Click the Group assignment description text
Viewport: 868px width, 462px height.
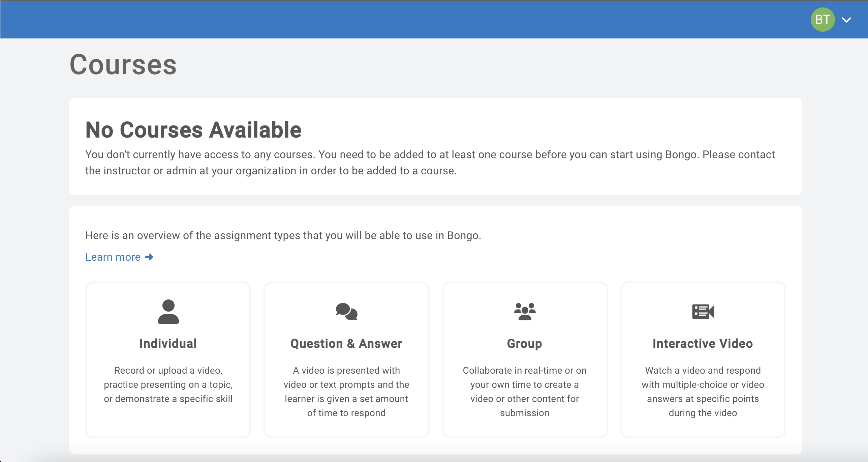525,392
